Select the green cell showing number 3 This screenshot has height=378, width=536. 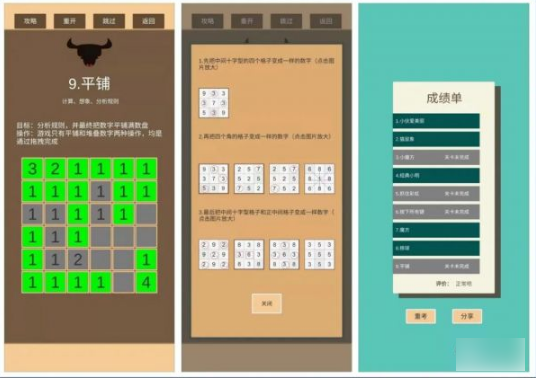click(x=32, y=168)
